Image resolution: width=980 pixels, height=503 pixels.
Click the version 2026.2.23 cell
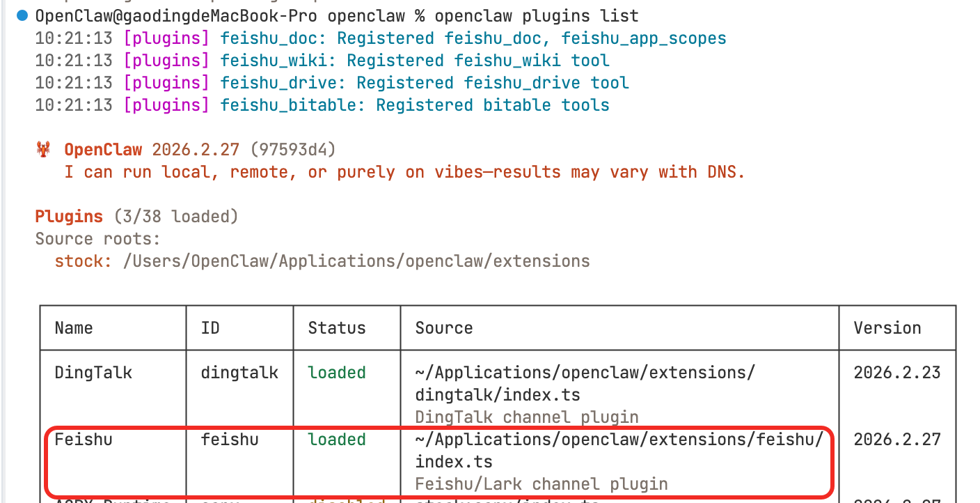(x=897, y=373)
